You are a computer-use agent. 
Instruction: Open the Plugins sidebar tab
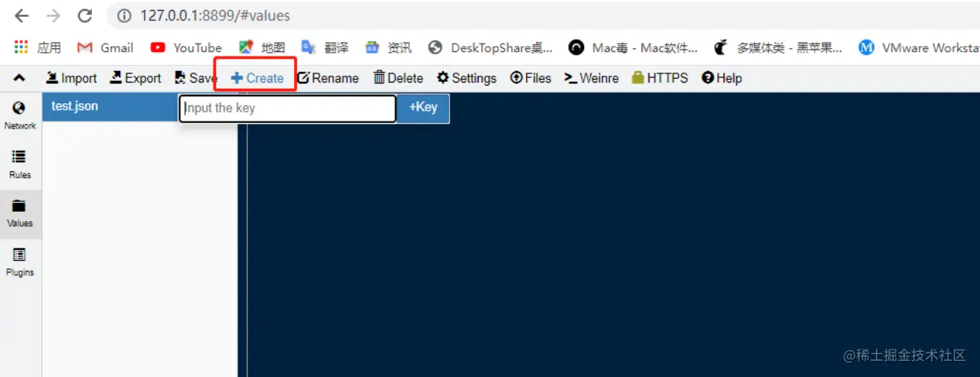tap(20, 262)
